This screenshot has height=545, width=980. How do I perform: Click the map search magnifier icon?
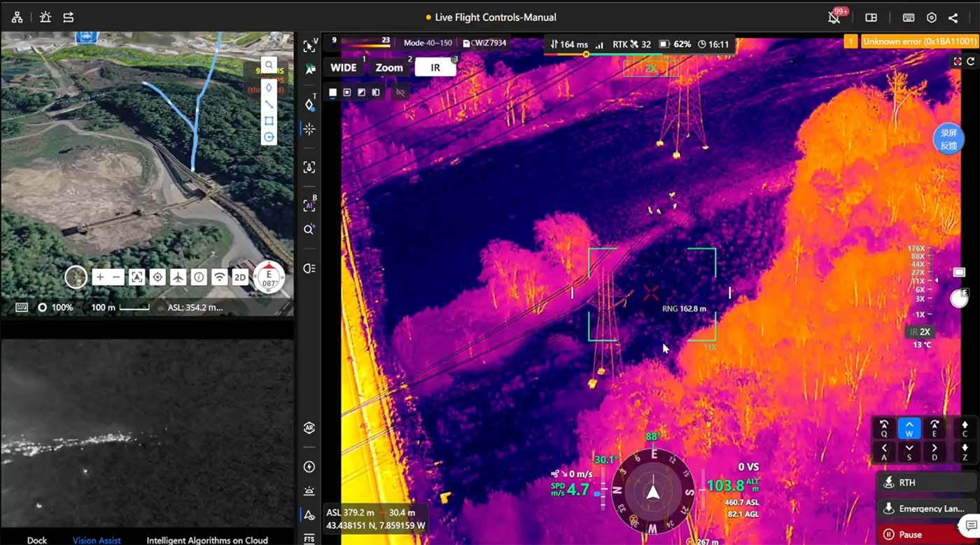269,65
